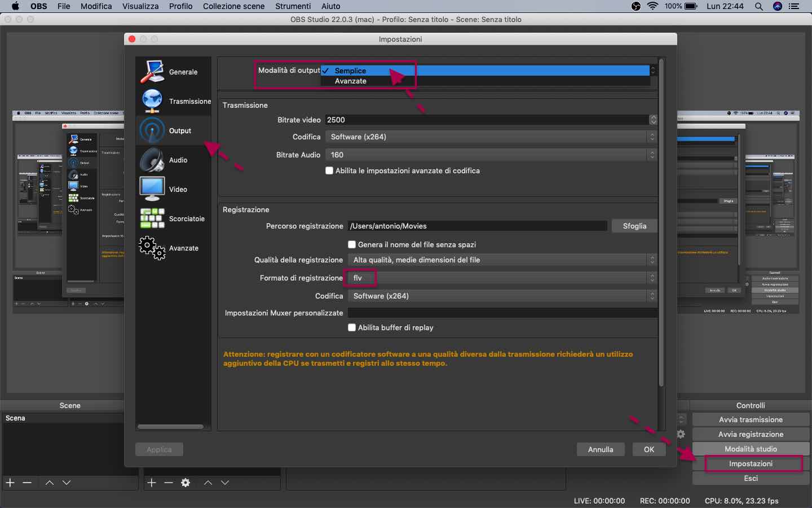Open the Modifica menu
The width and height of the screenshot is (812, 508).
[x=96, y=6]
